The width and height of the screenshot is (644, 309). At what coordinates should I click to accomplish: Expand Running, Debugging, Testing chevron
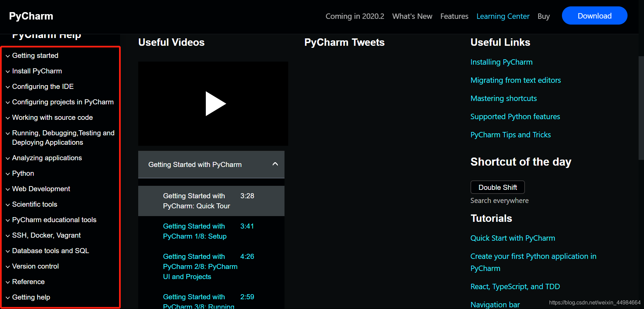click(x=8, y=133)
